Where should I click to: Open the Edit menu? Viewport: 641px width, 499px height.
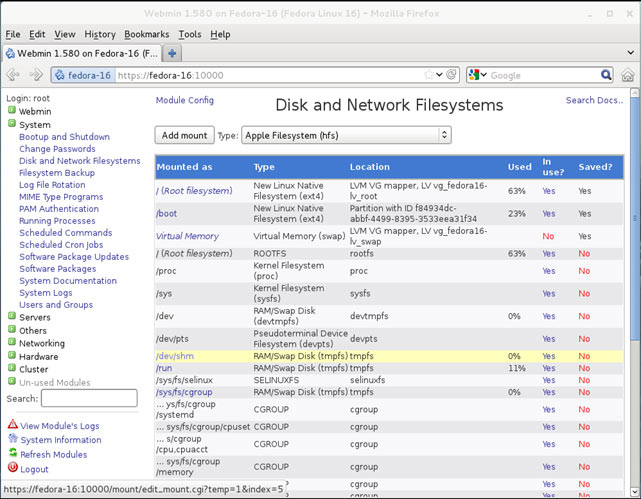pyautogui.click(x=37, y=34)
